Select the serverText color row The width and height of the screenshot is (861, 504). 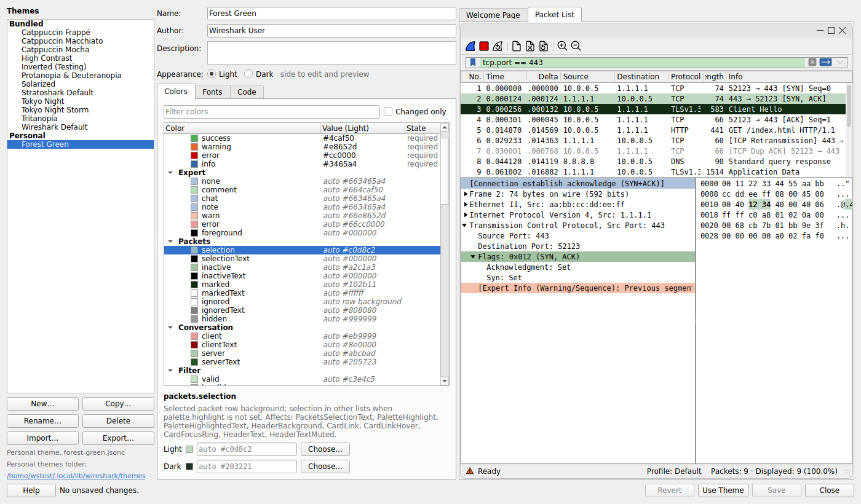coord(302,362)
